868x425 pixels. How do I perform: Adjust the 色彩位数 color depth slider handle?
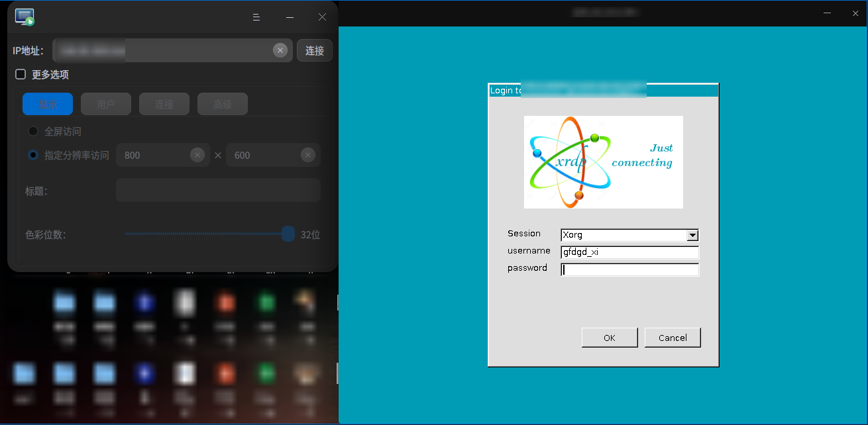pyautogui.click(x=288, y=234)
